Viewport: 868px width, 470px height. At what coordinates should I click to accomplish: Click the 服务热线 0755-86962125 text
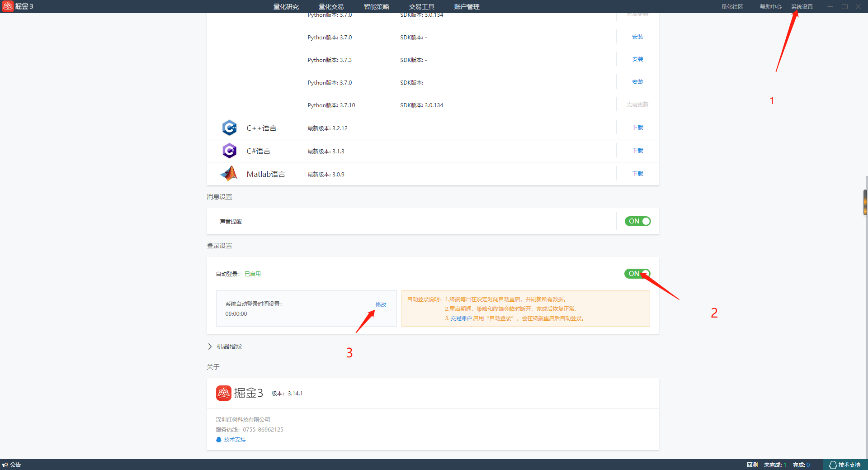click(250, 430)
